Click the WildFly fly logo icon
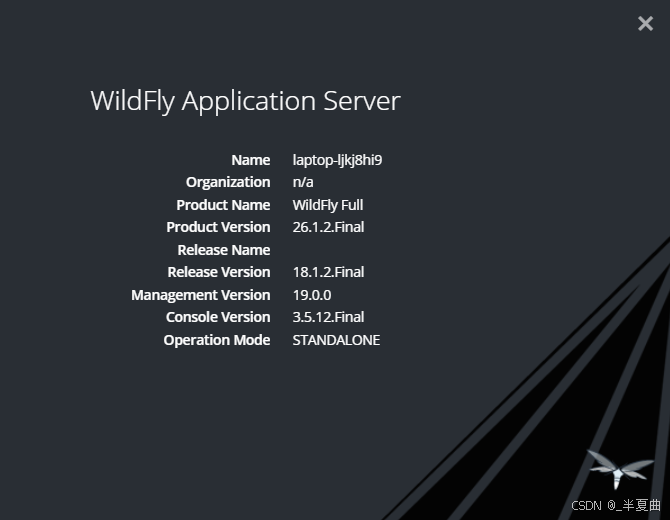 (620, 469)
